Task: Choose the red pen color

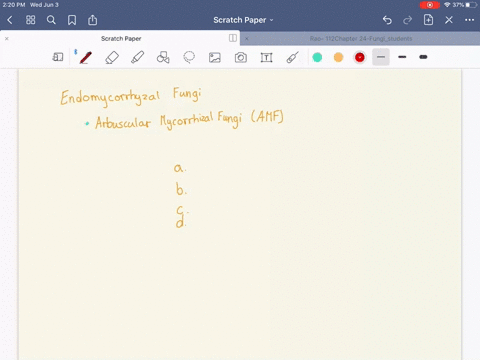Action: [360, 57]
